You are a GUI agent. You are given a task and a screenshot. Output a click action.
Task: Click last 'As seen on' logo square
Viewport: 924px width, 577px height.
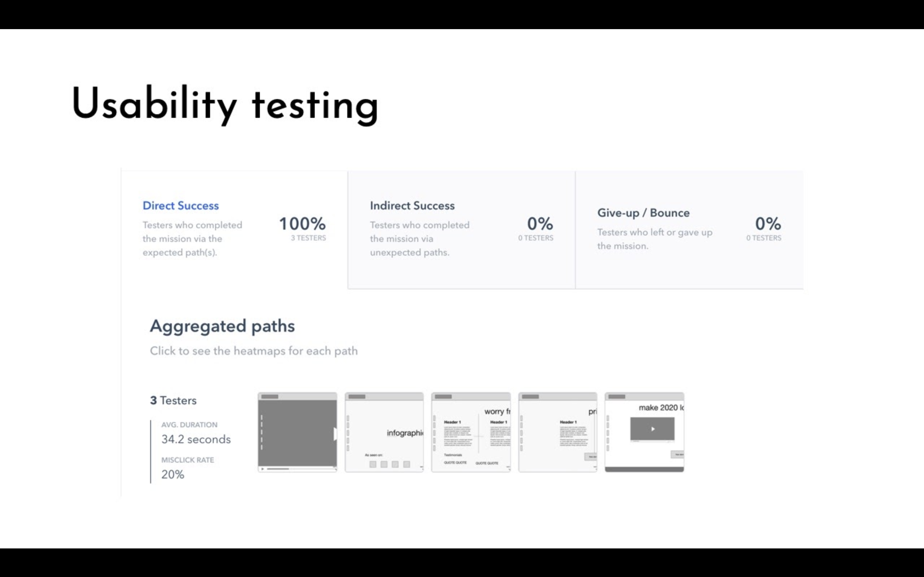(x=406, y=464)
